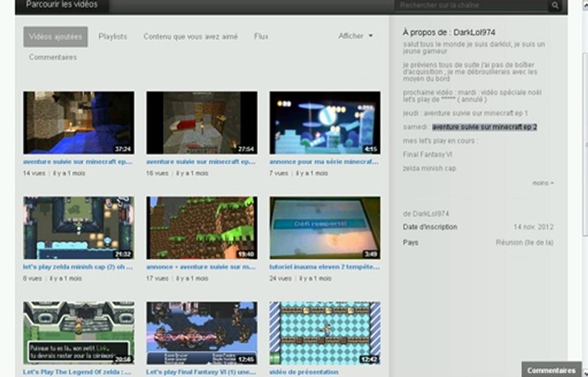Play the 27:54 minecraft video thumbnail
The image size is (588, 377).
pos(202,123)
